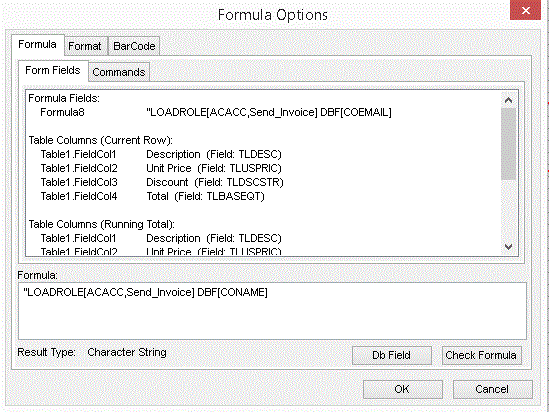Confirm with the OK button
The height and width of the screenshot is (412, 549).
[402, 389]
